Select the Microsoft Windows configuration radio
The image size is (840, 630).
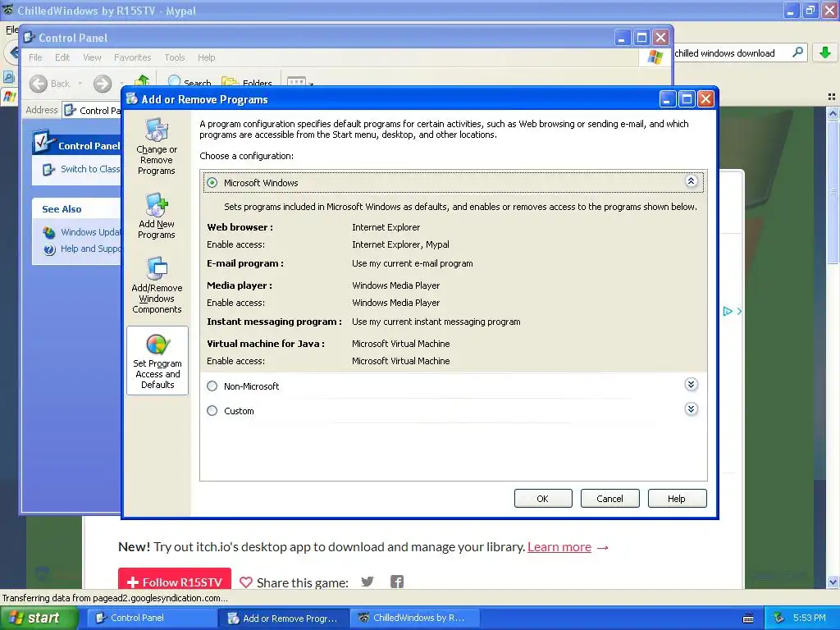tap(212, 183)
